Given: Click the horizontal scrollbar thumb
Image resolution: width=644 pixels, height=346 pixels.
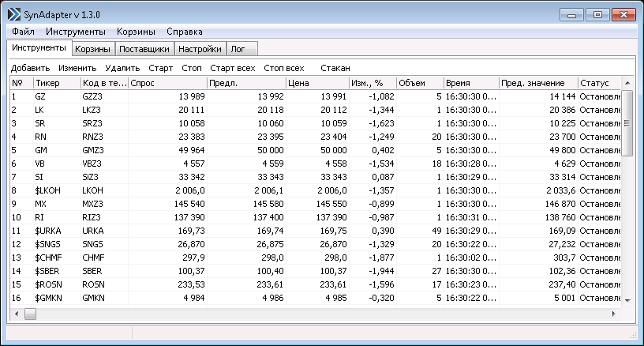Looking at the screenshot, I should (31, 314).
